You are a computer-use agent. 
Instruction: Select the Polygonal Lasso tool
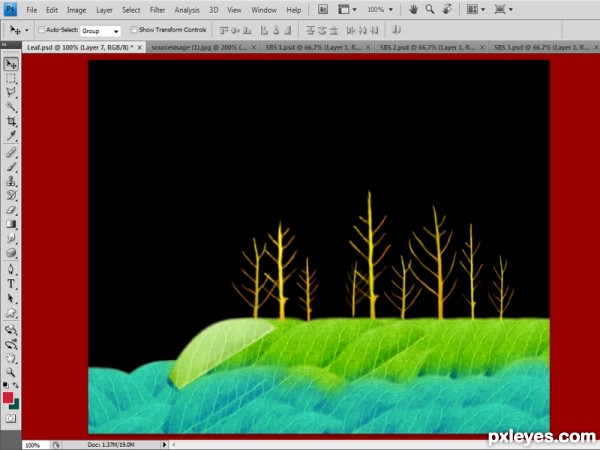coord(11,92)
